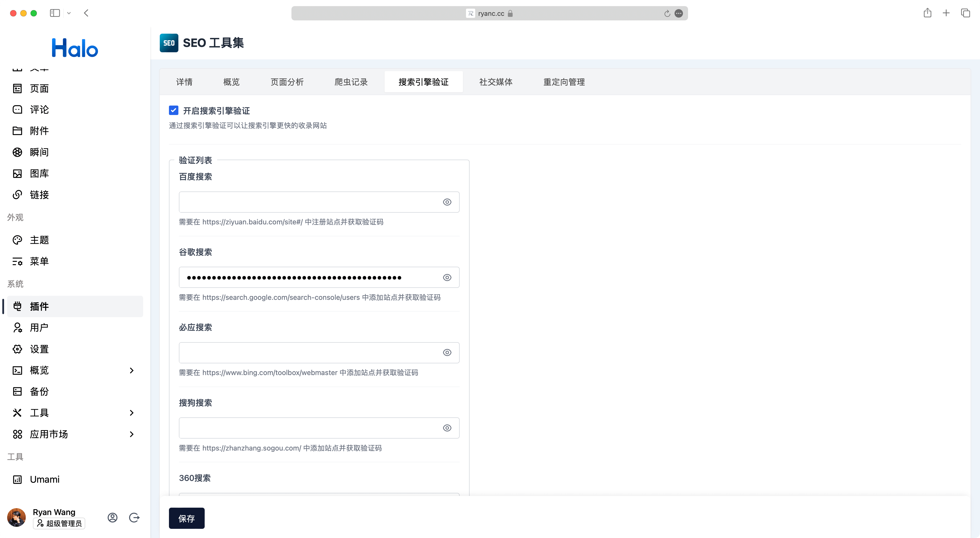Switch to the 社交媒体 tab
This screenshot has height=538, width=980.
pyautogui.click(x=495, y=82)
